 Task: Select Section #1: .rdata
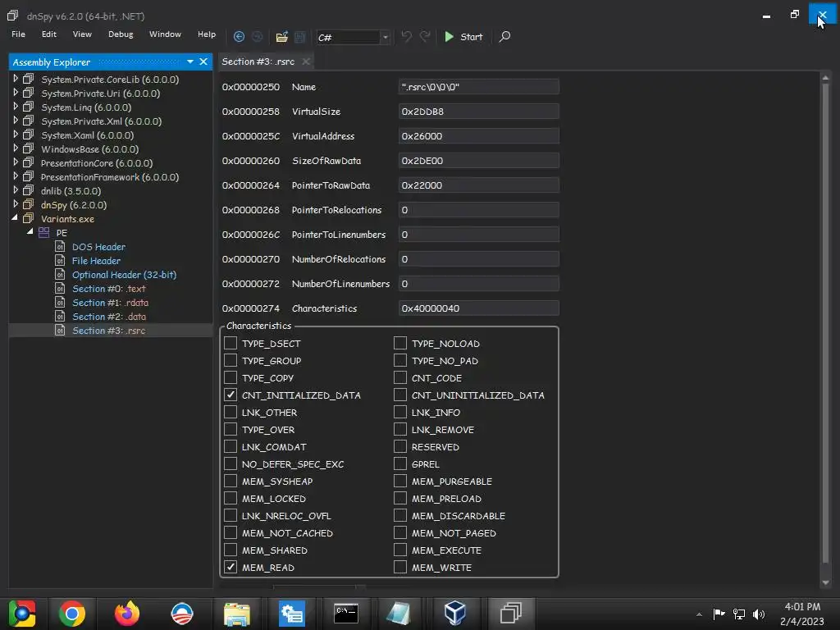click(111, 303)
